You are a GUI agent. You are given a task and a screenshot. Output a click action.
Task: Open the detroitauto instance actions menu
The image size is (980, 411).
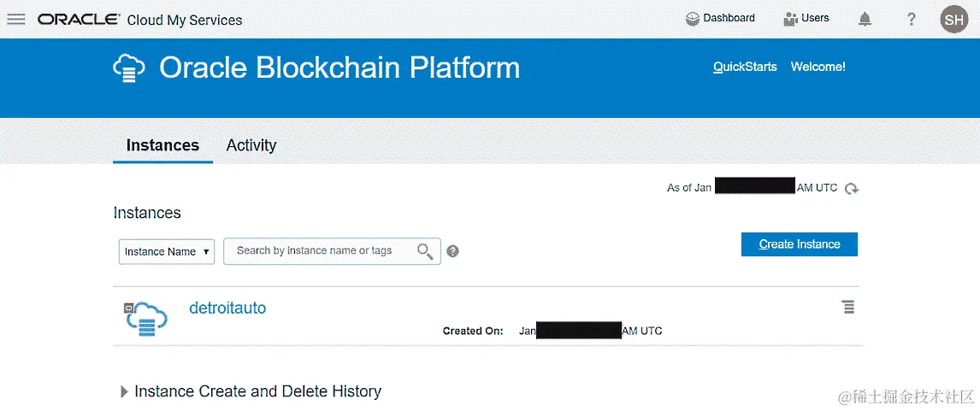[x=847, y=307]
